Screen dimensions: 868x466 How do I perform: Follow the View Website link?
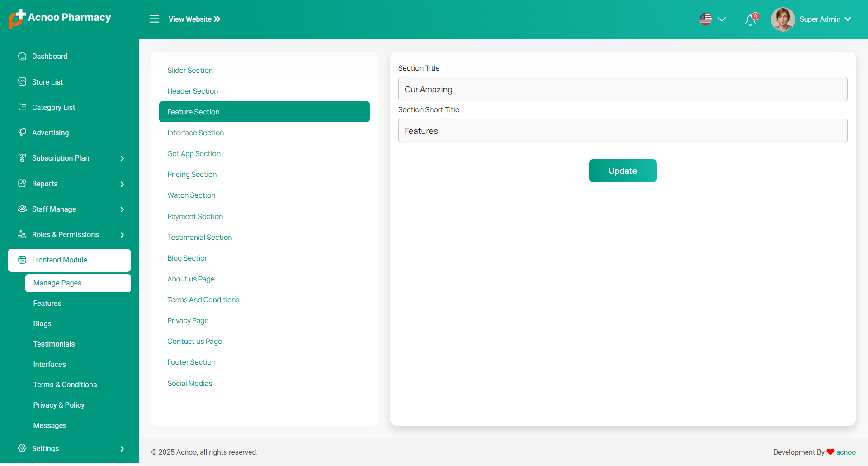click(194, 19)
